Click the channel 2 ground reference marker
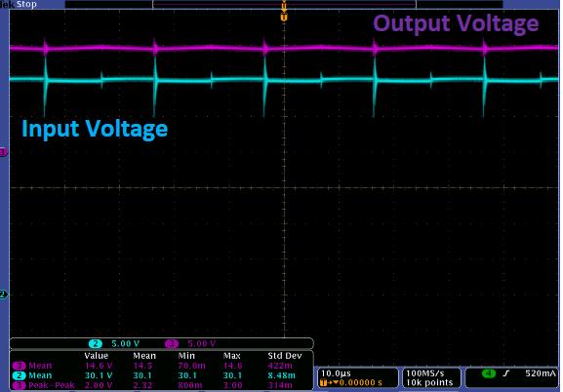The height and width of the screenshot is (392, 563). pos(3,294)
